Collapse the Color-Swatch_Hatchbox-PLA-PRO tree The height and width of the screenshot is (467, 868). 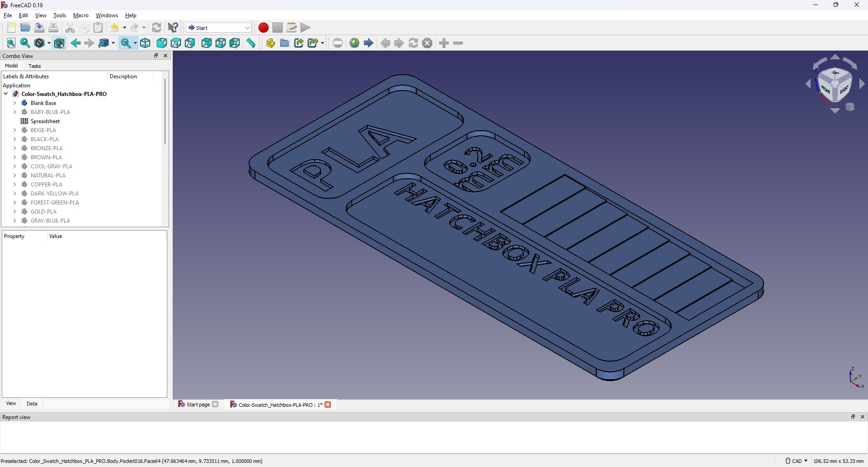(x=5, y=94)
